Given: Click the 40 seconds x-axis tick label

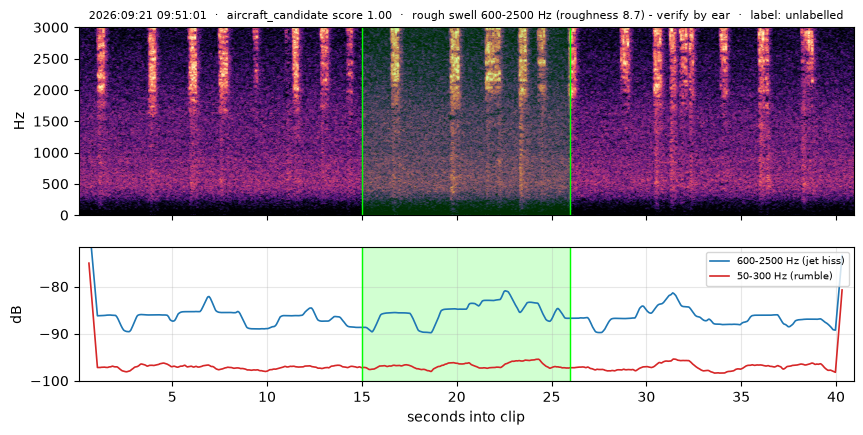Looking at the screenshot, I should pyautogui.click(x=837, y=396).
